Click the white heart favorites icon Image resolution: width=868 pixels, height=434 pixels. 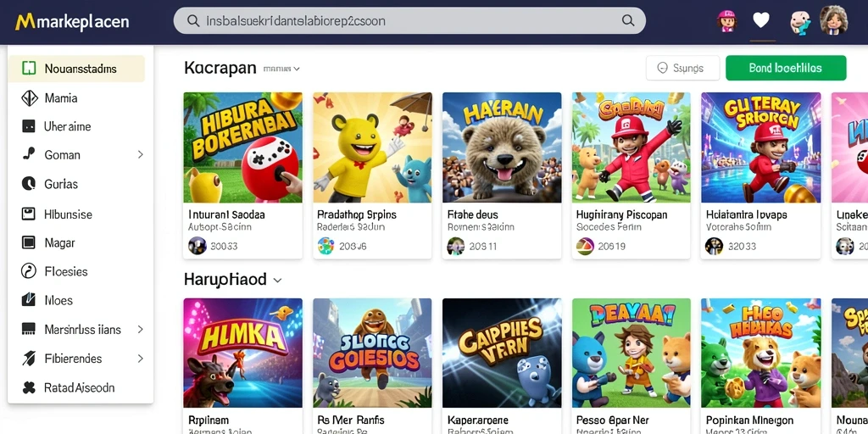coord(761,21)
